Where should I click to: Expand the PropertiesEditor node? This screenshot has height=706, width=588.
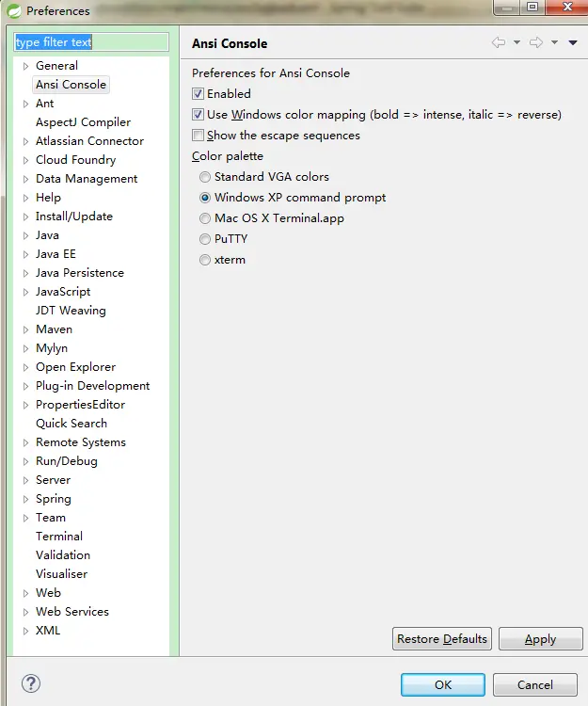pyautogui.click(x=25, y=405)
